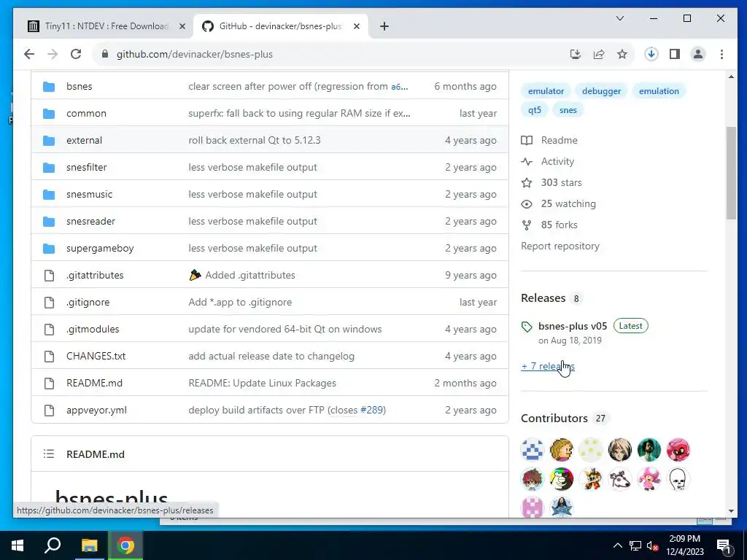Bookmark this page with the star icon
Viewport: 747px width, 560px height.
(622, 54)
